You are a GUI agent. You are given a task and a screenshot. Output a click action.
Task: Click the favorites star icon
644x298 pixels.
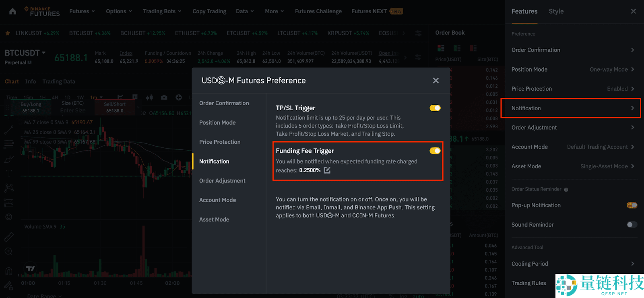[8, 33]
